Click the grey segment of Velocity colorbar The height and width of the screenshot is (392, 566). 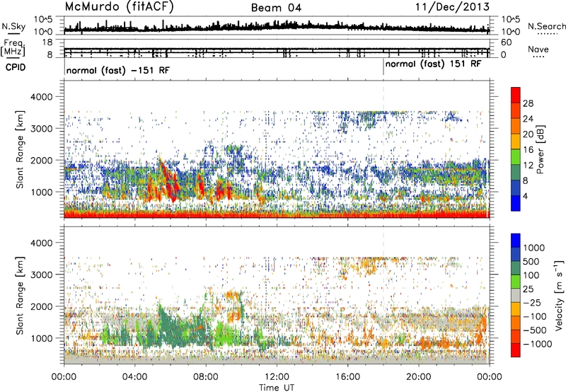(x=516, y=295)
